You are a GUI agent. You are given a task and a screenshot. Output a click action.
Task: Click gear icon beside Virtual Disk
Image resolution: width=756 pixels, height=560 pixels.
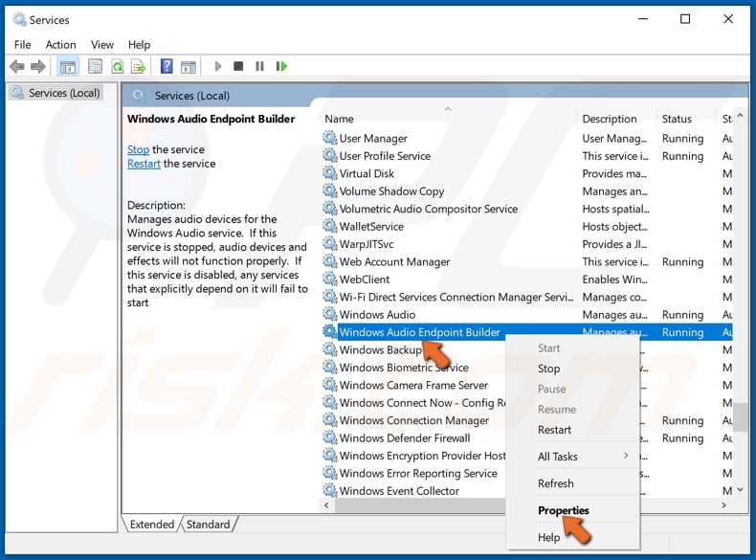[330, 173]
